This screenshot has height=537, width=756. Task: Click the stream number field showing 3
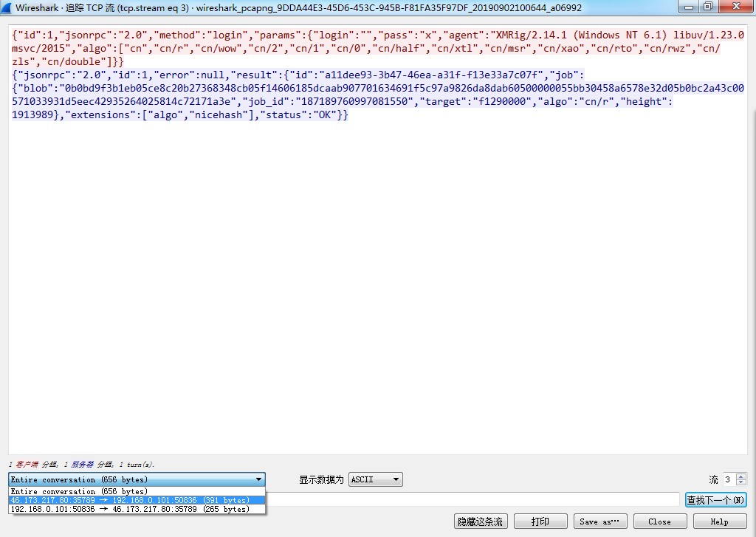tap(729, 479)
